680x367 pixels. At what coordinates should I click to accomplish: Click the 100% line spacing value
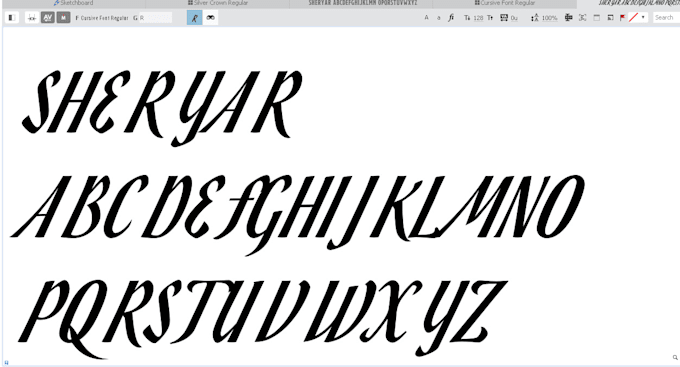point(549,18)
